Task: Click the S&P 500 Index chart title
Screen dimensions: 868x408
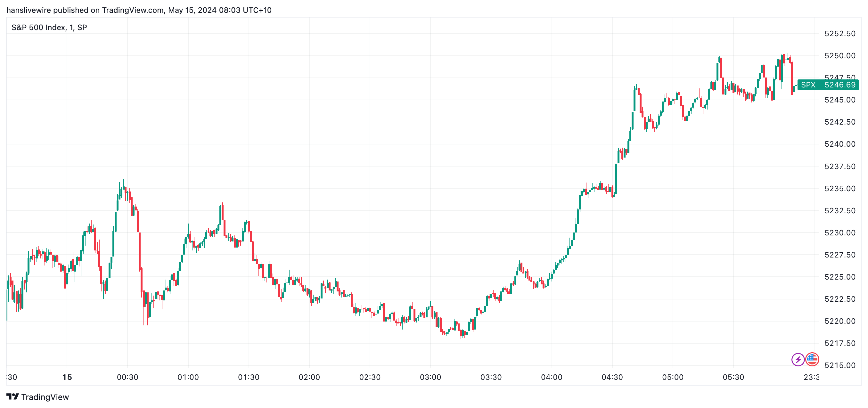Action: (49, 28)
